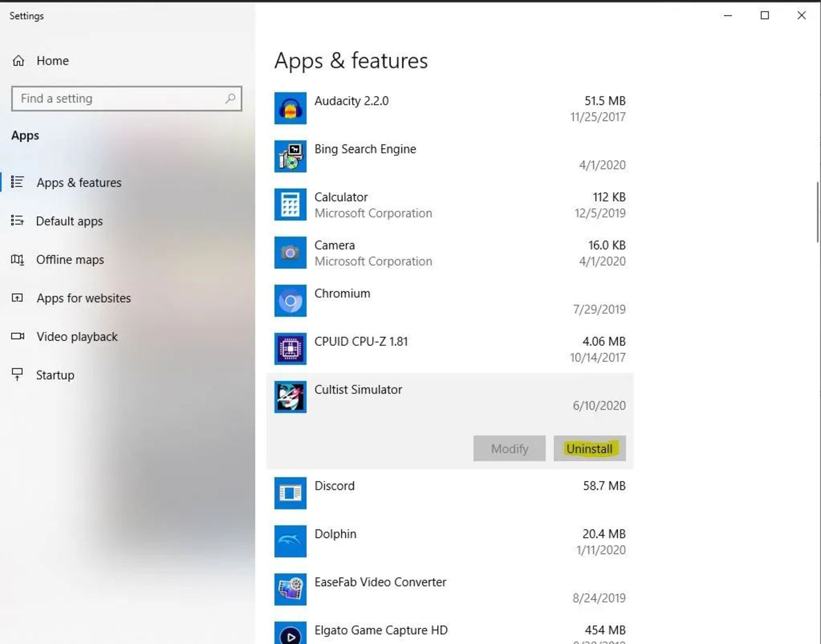
Task: Click Modify button for Cultist Simulator
Action: tap(509, 448)
